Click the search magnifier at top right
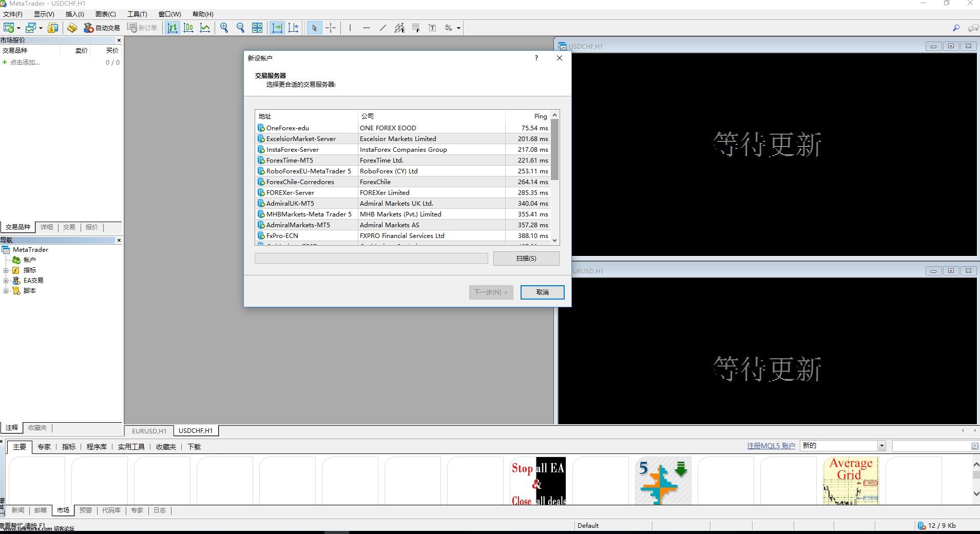This screenshot has height=534, width=980. tap(956, 28)
